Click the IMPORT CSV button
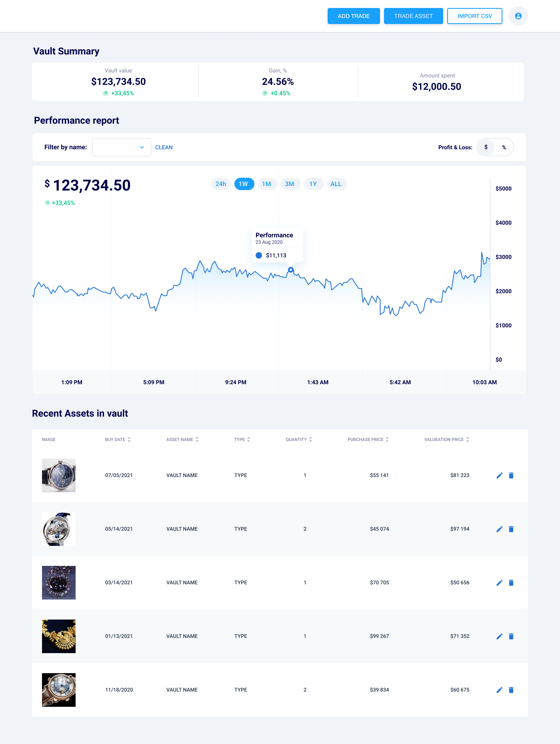The height and width of the screenshot is (744, 560). pos(475,16)
